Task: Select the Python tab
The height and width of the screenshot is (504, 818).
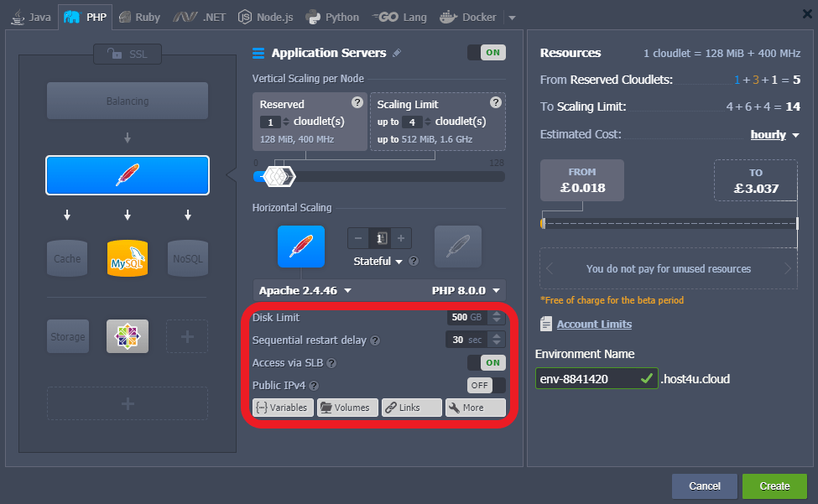Action: [332, 18]
